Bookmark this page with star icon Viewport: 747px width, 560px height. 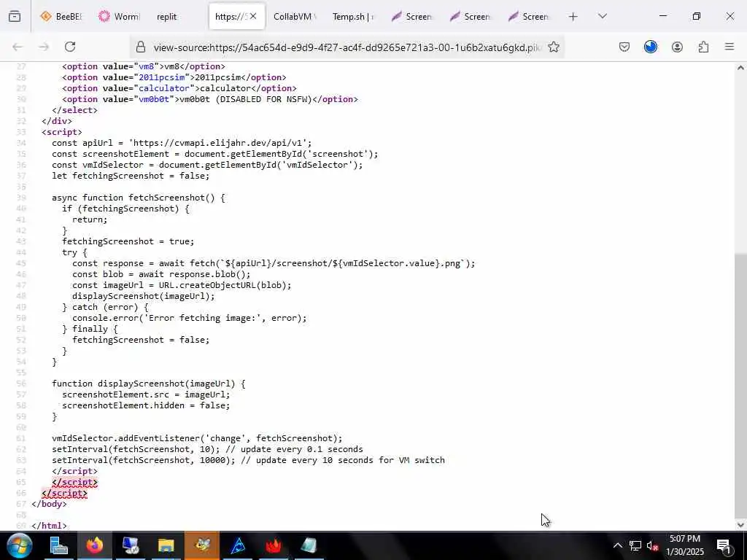tap(554, 47)
